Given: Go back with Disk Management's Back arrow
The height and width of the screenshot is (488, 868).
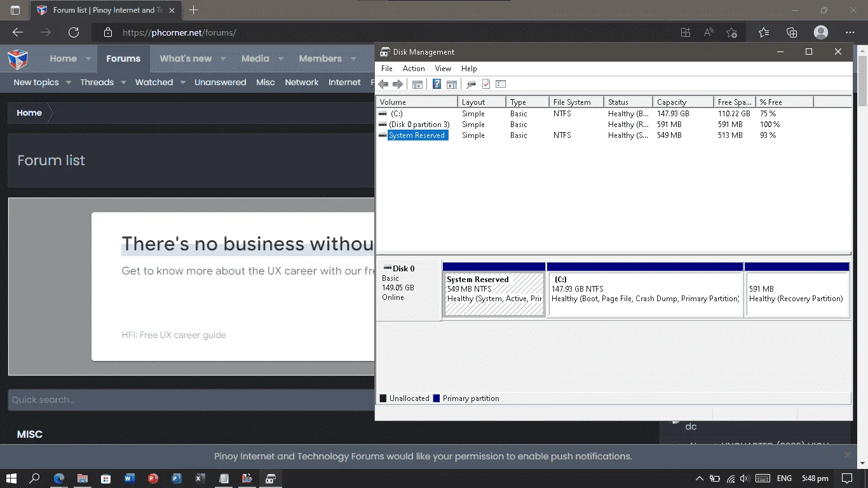Looking at the screenshot, I should (383, 84).
